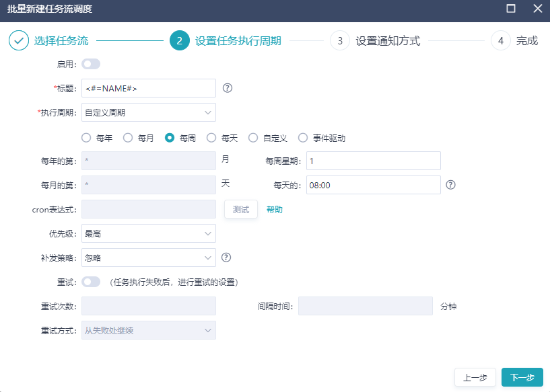
Task: Click the completed checkmark on step 选择任务流
Action: tap(17, 40)
